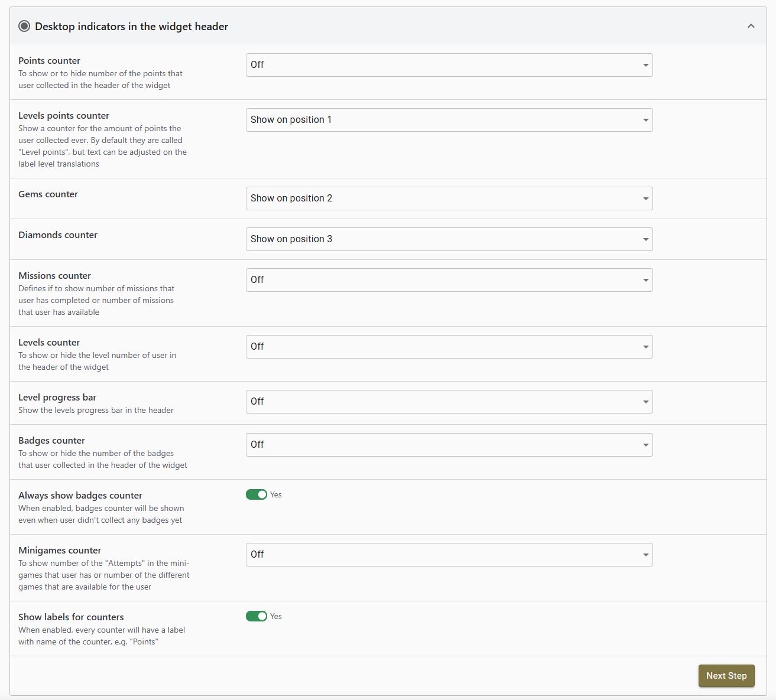Click the Yes label next to Show labels for counters

(276, 617)
